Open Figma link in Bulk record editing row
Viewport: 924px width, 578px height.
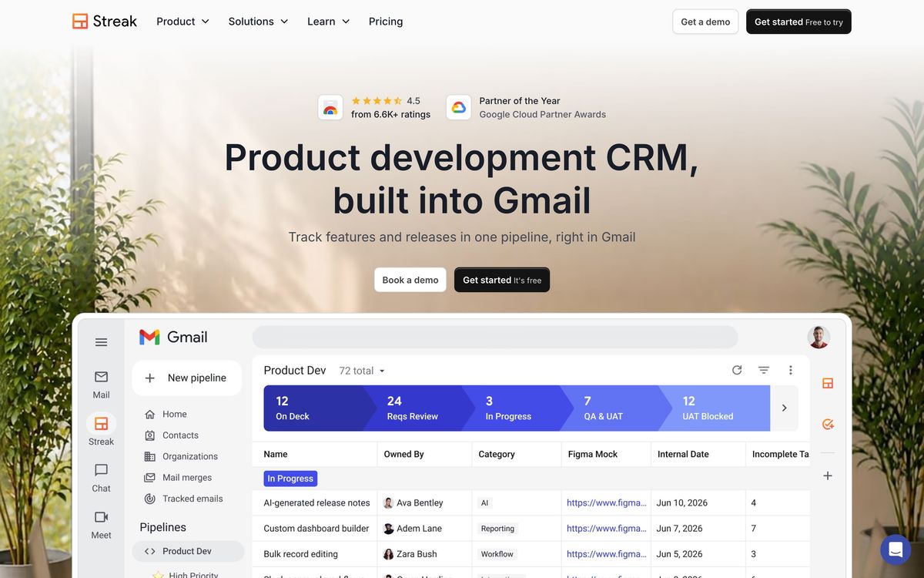click(x=607, y=553)
